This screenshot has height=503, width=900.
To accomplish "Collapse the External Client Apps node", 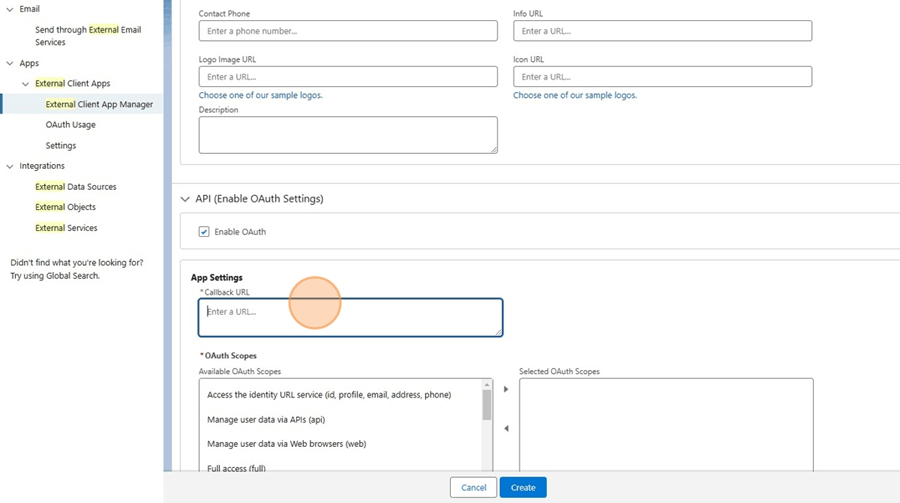I will point(26,84).
